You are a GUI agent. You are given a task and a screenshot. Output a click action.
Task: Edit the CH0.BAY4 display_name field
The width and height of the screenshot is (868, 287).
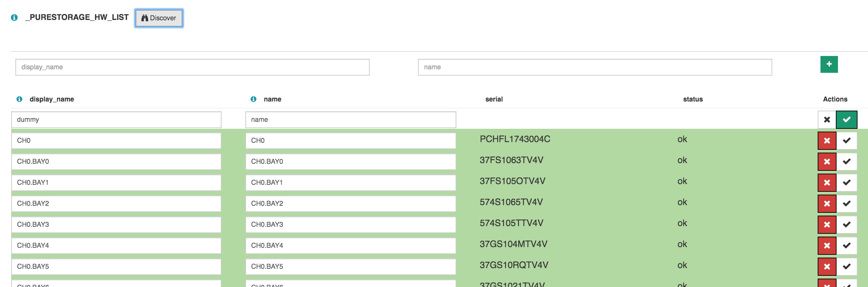point(116,246)
